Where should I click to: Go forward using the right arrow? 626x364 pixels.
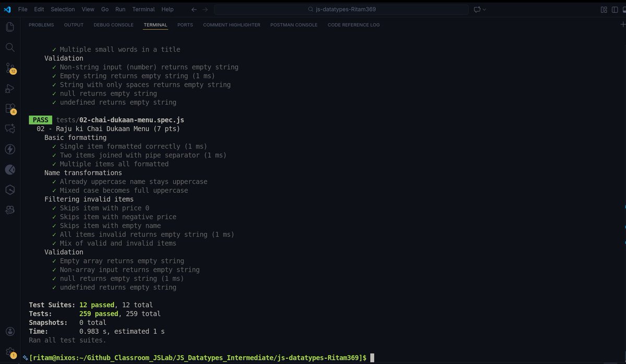205,9
